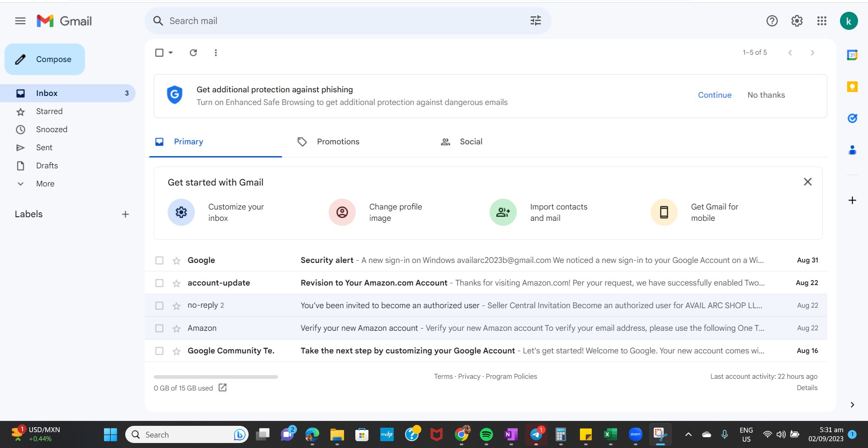Open Google Contacts side panel

click(x=852, y=150)
